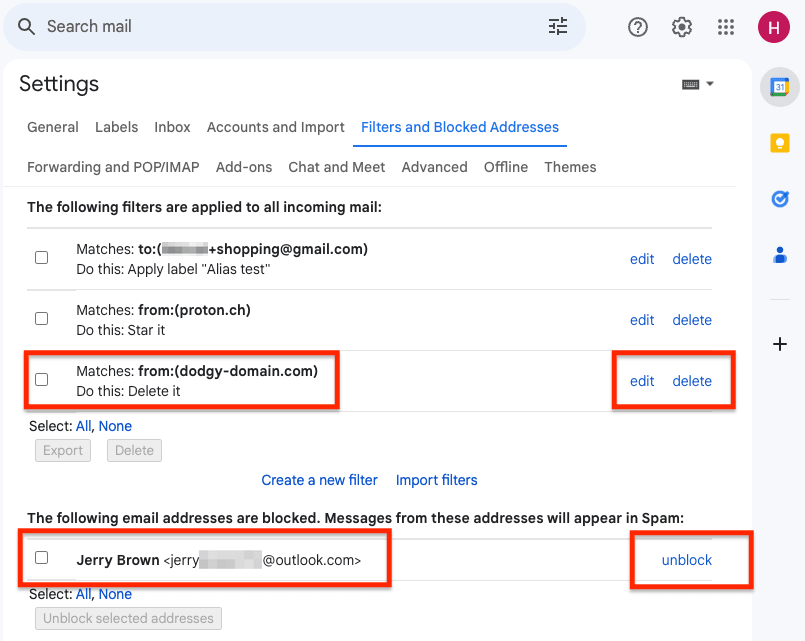Viewport: 805px width, 641px height.
Task: Click the Export filters button
Action: [62, 450]
